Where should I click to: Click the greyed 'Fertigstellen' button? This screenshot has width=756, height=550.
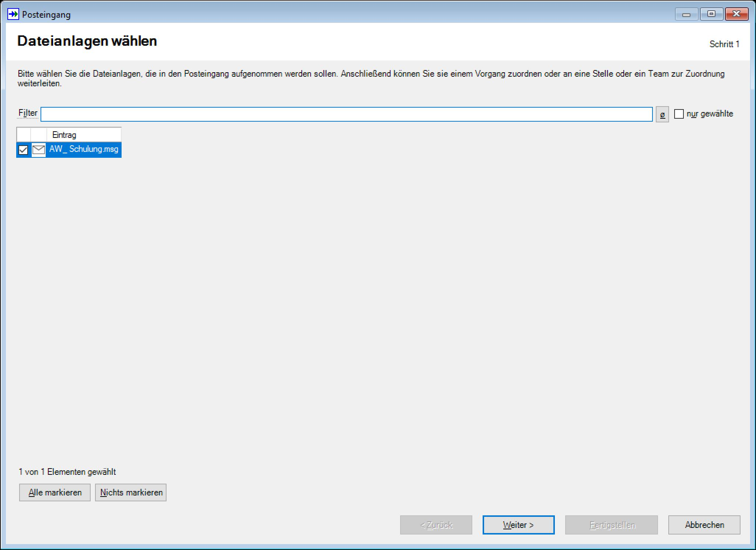click(611, 525)
